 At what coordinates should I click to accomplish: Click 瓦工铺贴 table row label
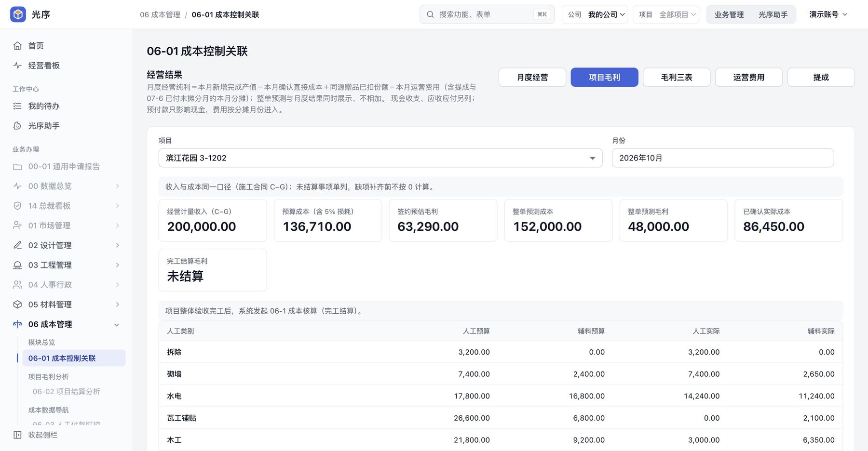[182, 418]
